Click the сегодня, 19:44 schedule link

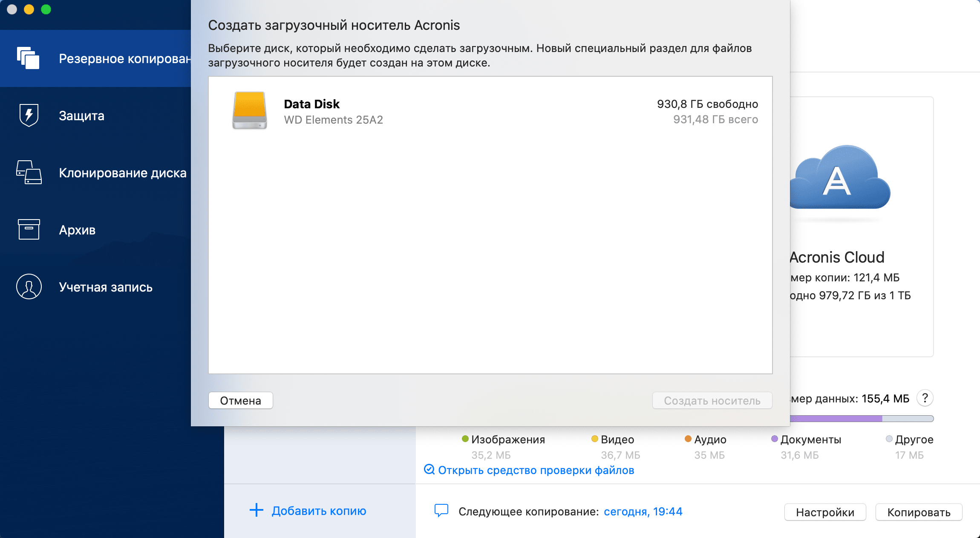tap(643, 511)
